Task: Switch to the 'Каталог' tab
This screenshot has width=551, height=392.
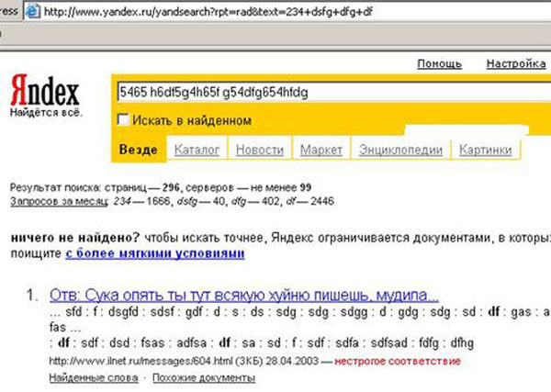Action: [x=196, y=150]
